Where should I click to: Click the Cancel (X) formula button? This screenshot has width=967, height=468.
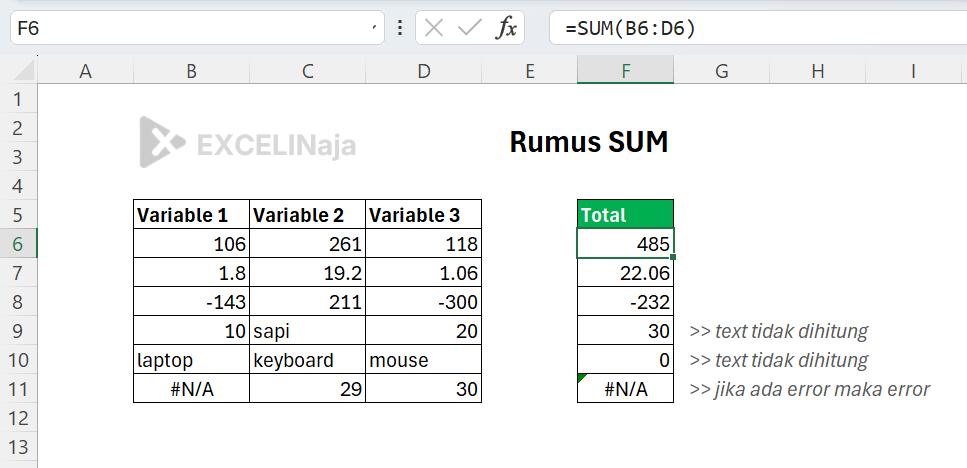pyautogui.click(x=434, y=28)
